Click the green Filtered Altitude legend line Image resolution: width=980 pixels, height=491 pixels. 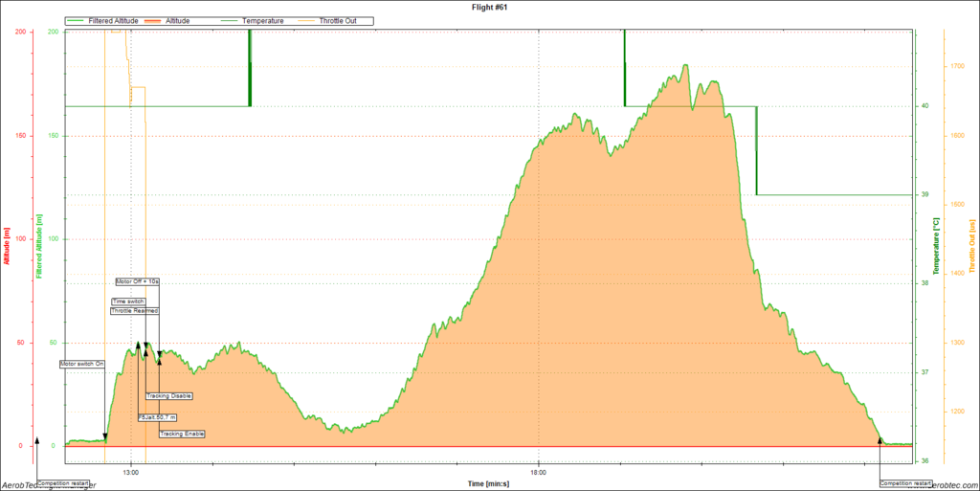[x=77, y=20]
